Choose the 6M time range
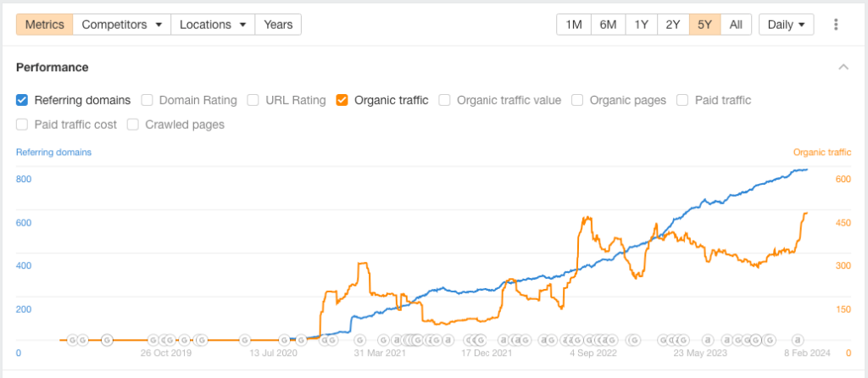This screenshot has width=868, height=378. point(608,25)
